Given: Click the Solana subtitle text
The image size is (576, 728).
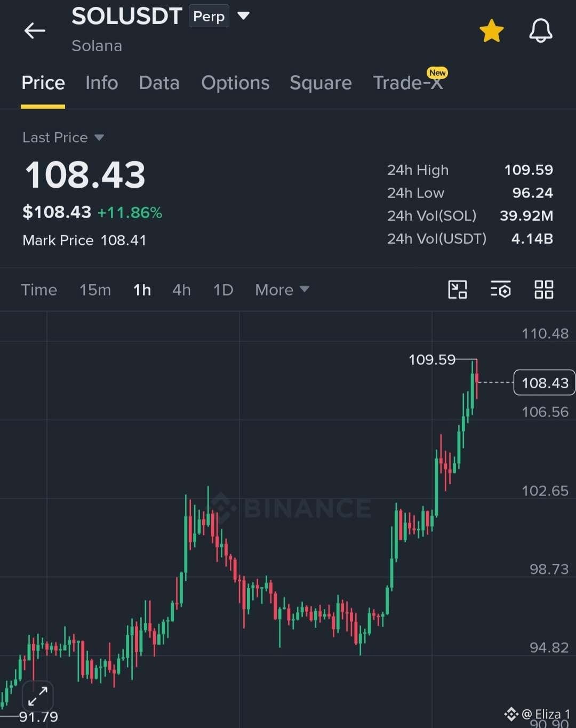Looking at the screenshot, I should coord(97,46).
